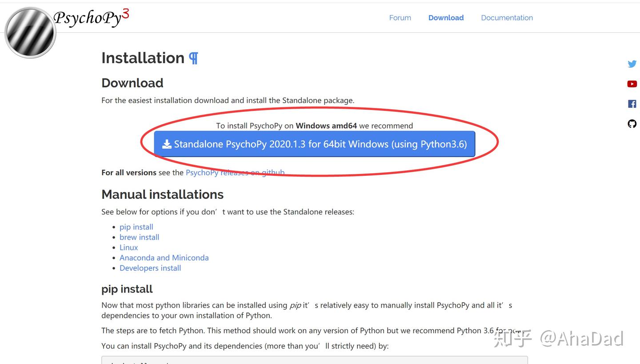Open the Facebook social icon
The width and height of the screenshot is (640, 364).
click(632, 104)
